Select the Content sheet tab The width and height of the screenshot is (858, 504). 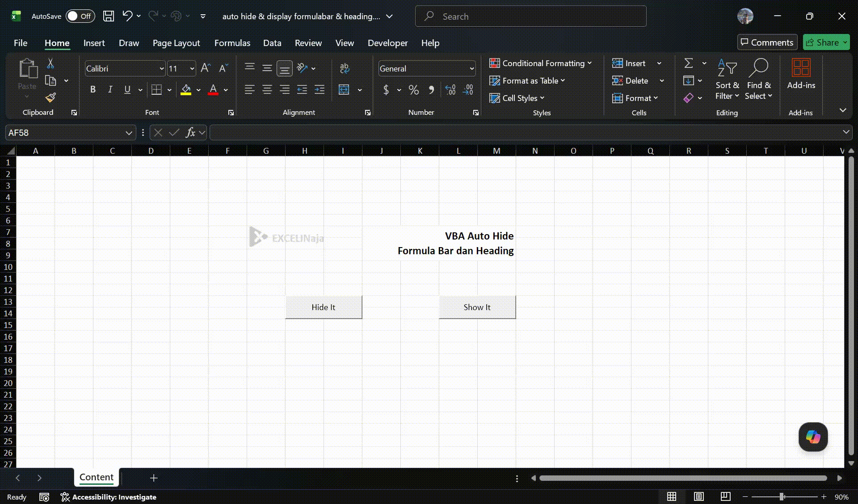[x=97, y=477]
